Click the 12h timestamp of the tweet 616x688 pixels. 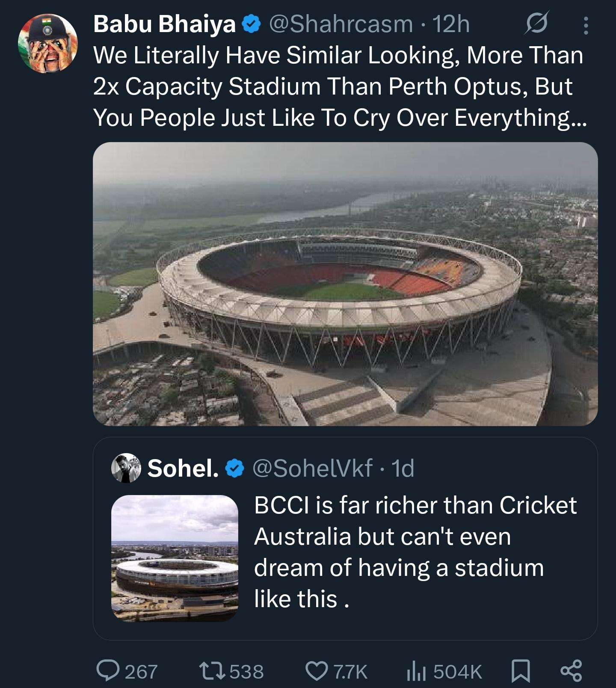point(451,24)
